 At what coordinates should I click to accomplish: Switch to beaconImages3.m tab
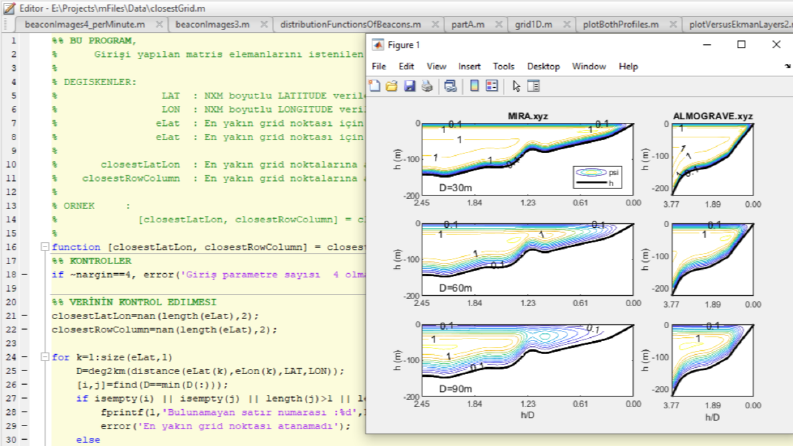pos(212,24)
